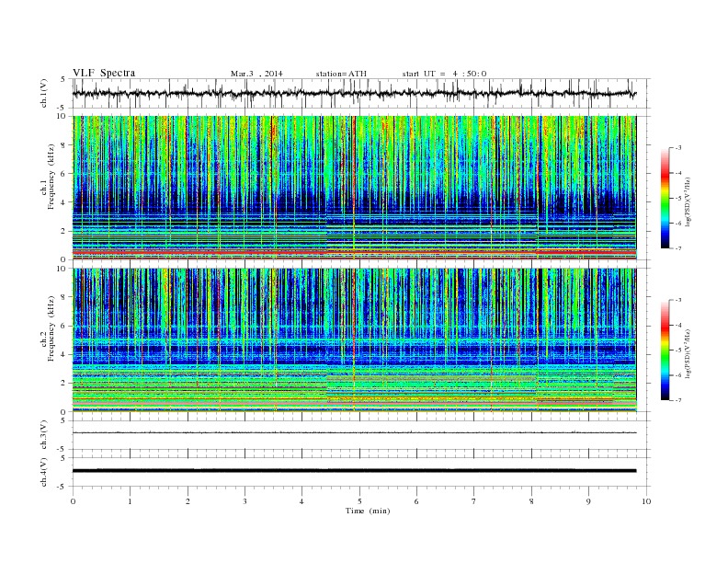Click the ch.2 frequency axis '2' tick label
The height and width of the screenshot is (563, 728).
[x=63, y=384]
